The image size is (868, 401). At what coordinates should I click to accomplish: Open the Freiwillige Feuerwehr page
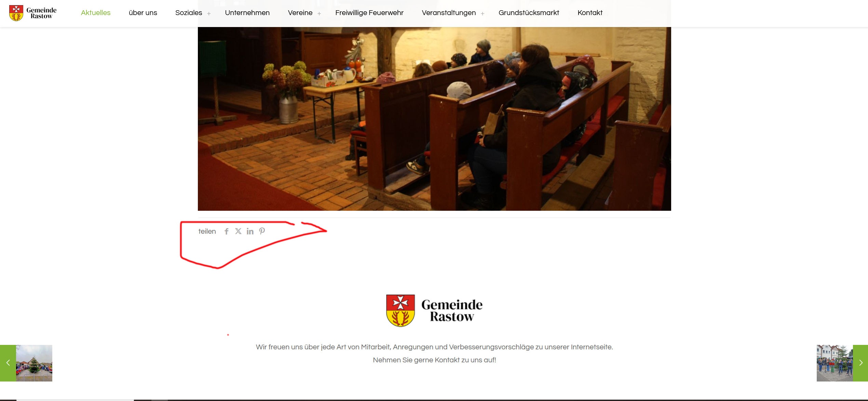(369, 13)
